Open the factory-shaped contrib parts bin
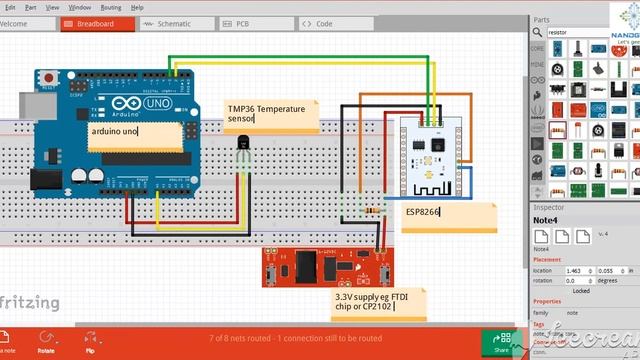 (537, 176)
